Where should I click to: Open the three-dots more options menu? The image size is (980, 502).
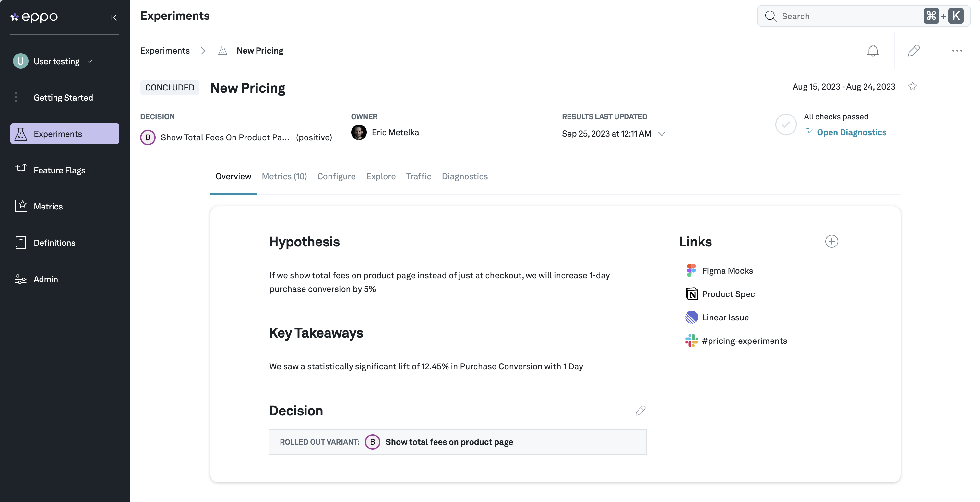click(x=957, y=51)
